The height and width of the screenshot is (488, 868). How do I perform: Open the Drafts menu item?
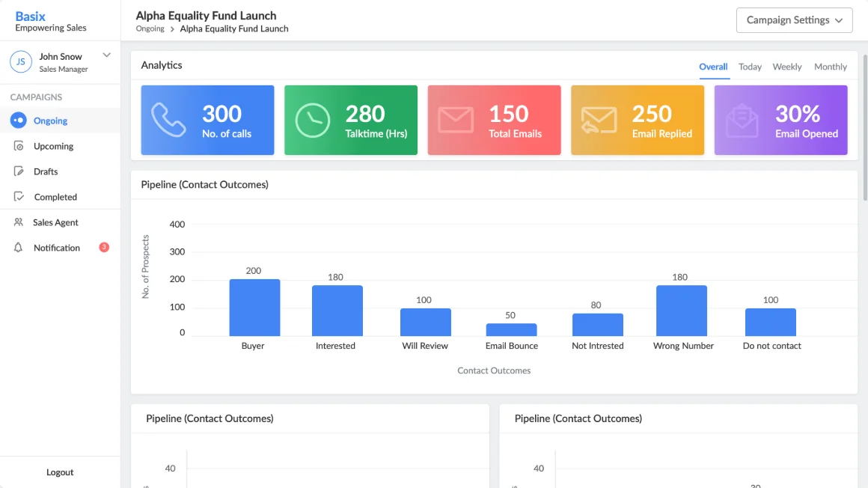(x=60, y=171)
